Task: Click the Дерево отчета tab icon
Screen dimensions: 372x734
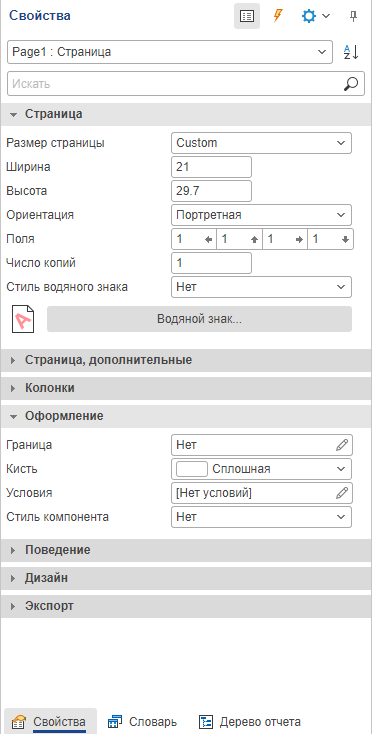Action: pyautogui.click(x=205, y=721)
